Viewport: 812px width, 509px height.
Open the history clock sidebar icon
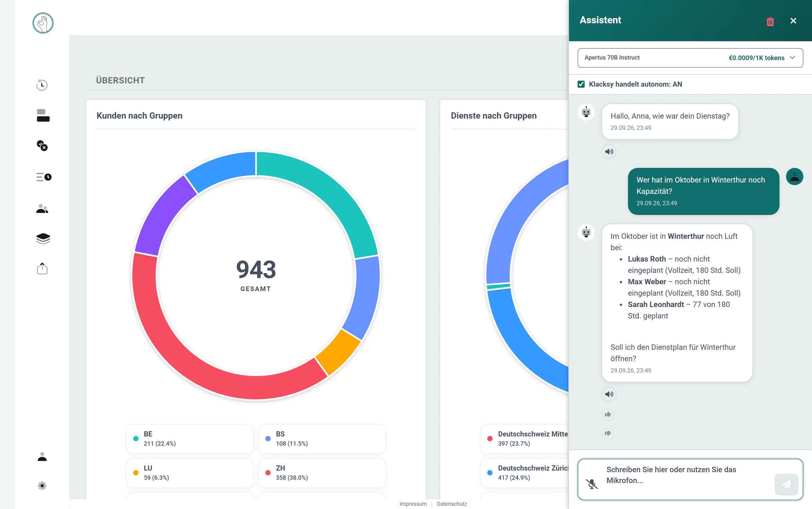point(42,85)
